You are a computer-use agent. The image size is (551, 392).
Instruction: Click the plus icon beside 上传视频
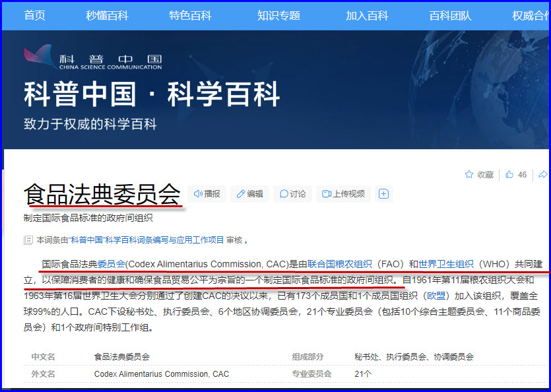tap(384, 194)
